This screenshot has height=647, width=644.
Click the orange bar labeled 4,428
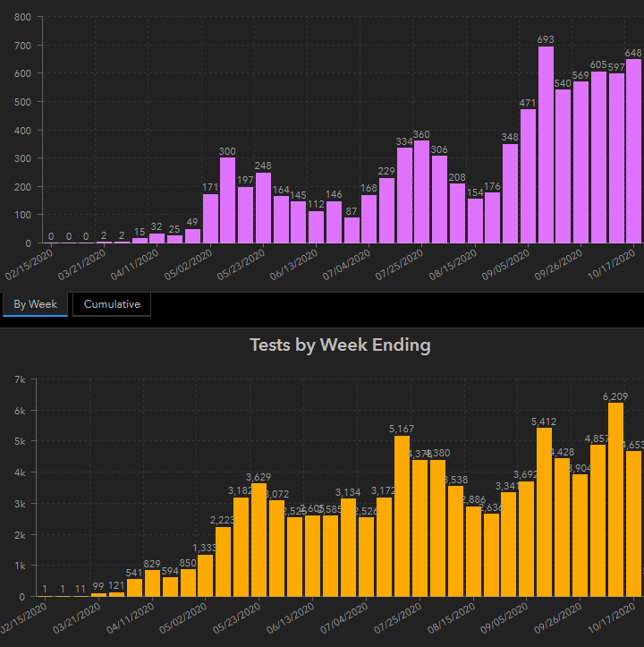pos(562,527)
